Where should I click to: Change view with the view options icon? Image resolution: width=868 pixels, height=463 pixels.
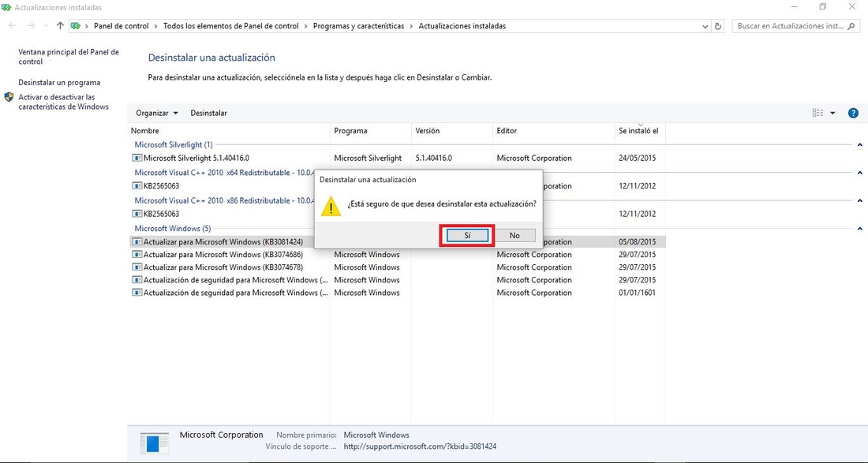point(817,113)
